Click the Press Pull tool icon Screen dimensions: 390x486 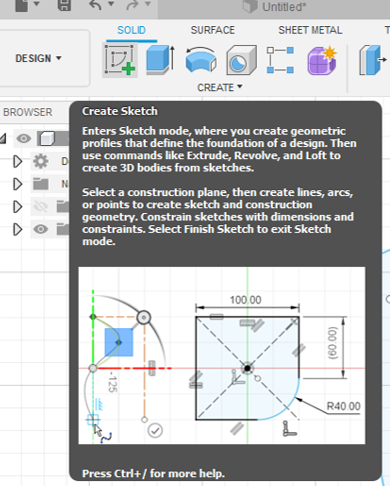coord(373,60)
